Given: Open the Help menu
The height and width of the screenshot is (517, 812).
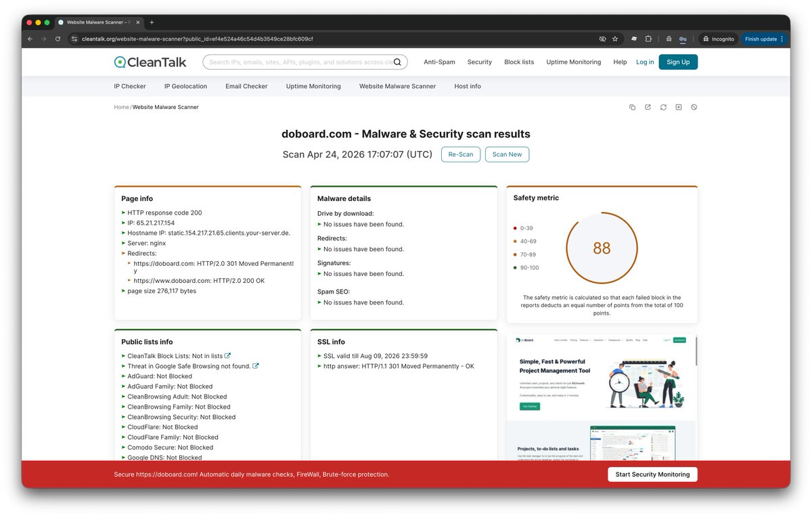Looking at the screenshot, I should (x=620, y=62).
